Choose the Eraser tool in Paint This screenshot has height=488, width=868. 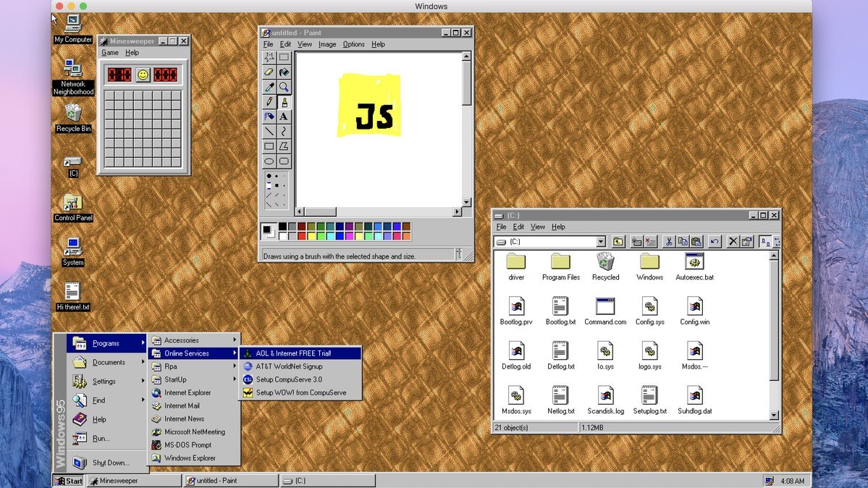tap(269, 72)
